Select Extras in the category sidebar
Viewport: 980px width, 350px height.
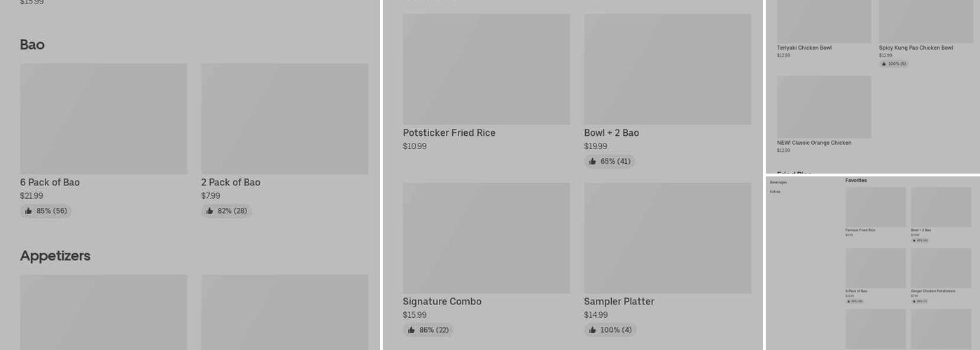(775, 192)
